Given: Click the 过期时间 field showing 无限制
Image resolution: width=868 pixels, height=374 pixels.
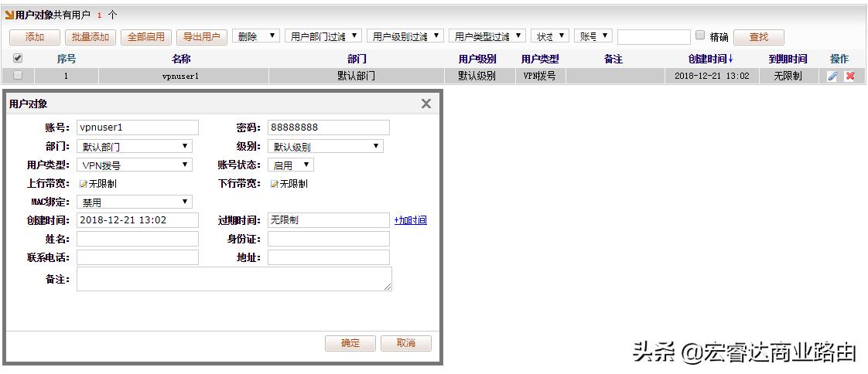Looking at the screenshot, I should 329,220.
